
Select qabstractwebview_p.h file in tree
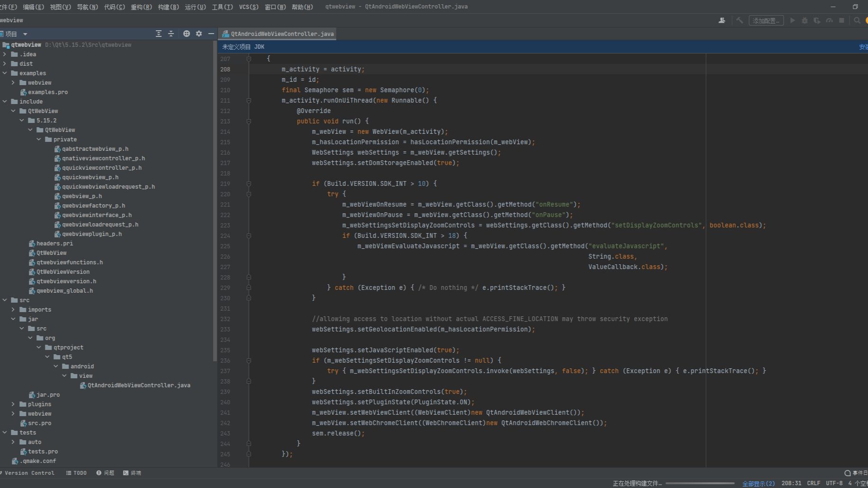[91, 149]
